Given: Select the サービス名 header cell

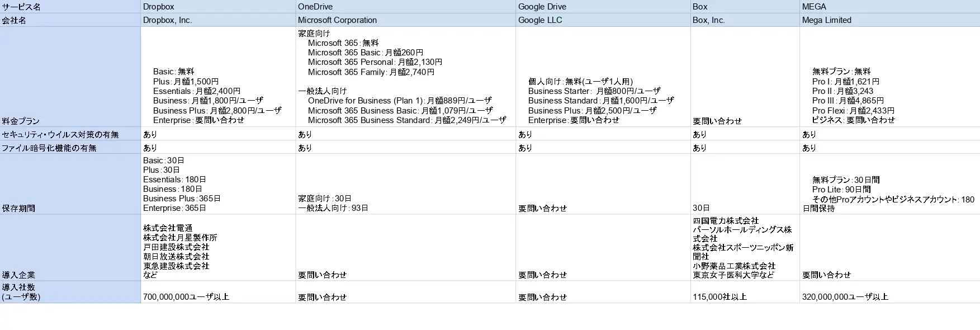Looking at the screenshot, I should pos(70,7).
